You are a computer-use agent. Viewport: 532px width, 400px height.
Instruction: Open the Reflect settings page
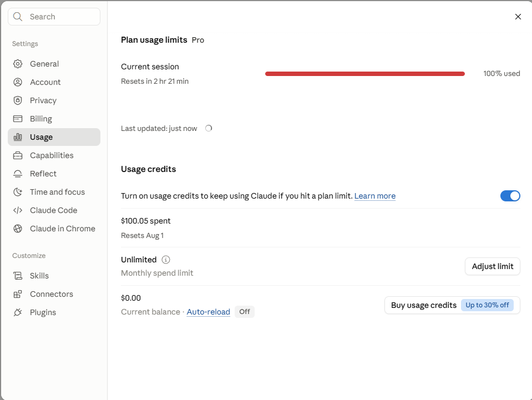pos(54,174)
